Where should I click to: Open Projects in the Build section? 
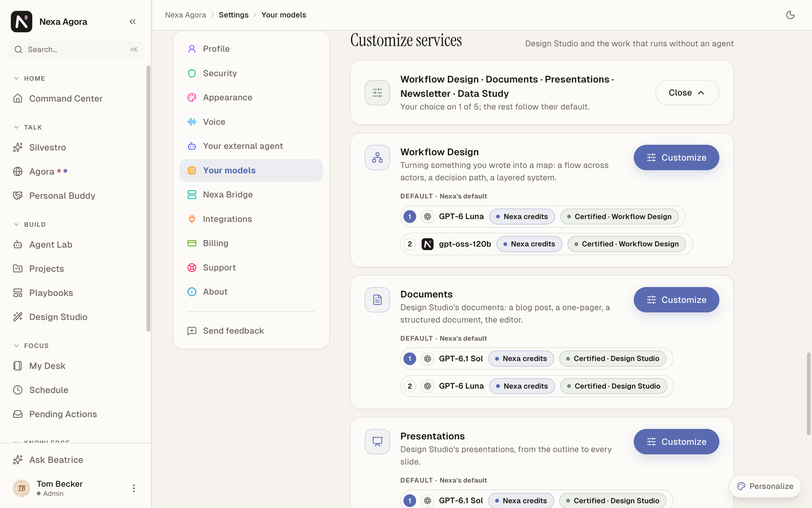click(76, 269)
